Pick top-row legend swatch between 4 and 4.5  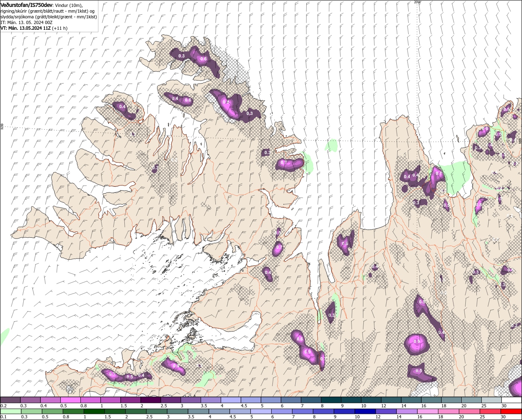pos(231,400)
